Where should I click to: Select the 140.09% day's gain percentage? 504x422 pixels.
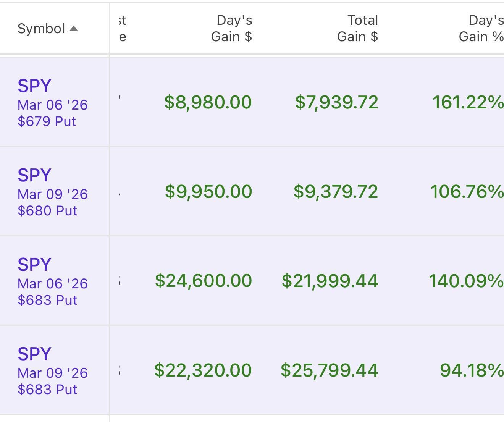point(466,281)
